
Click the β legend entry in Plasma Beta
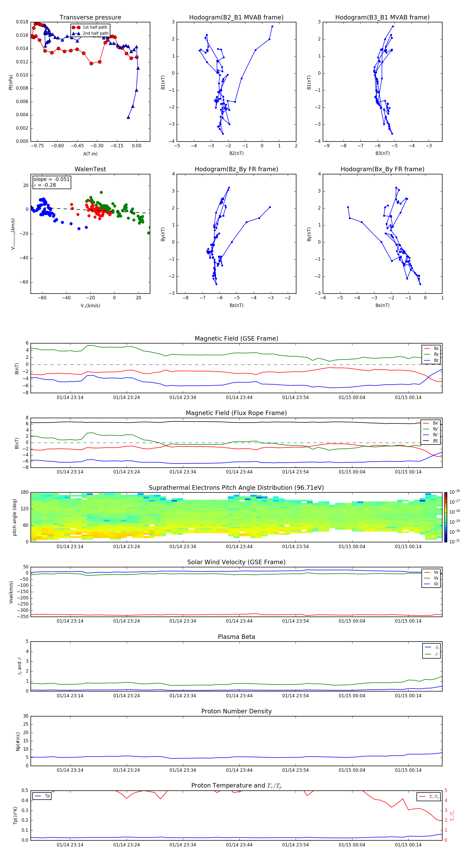coord(431,654)
